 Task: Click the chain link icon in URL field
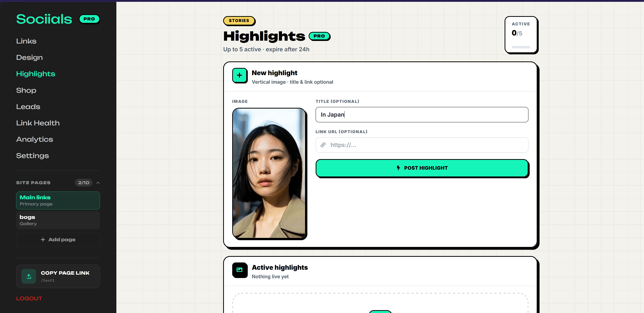[323, 145]
